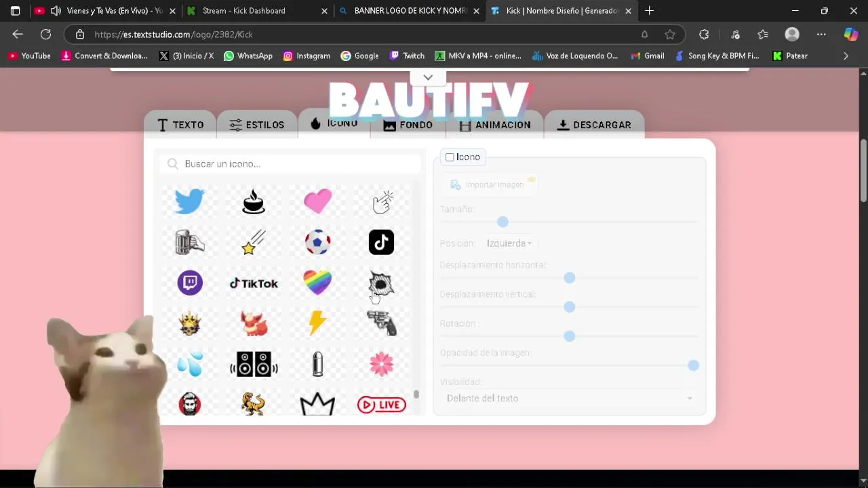The image size is (868, 488).
Task: Go back to the previous page
Action: pyautogui.click(x=18, y=35)
